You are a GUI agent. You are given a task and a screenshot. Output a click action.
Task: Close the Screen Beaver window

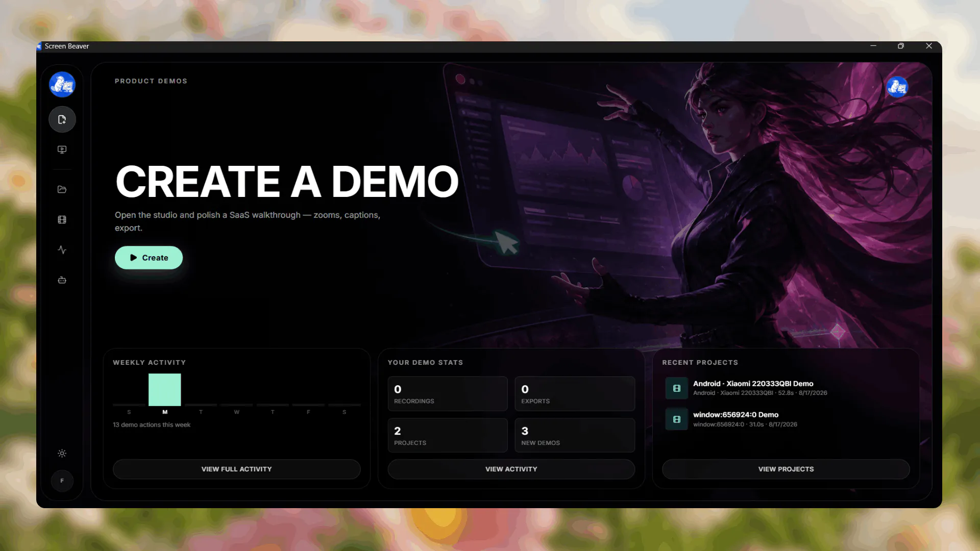929,46
